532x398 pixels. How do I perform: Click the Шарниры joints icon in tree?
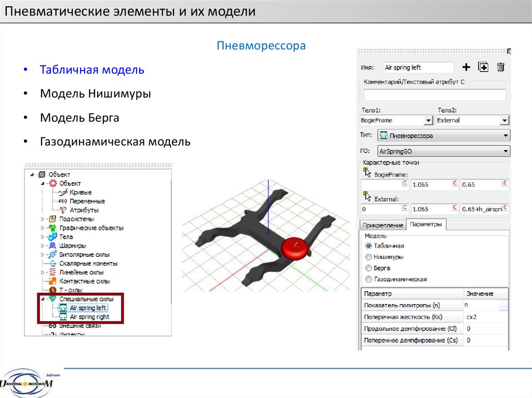(x=52, y=245)
